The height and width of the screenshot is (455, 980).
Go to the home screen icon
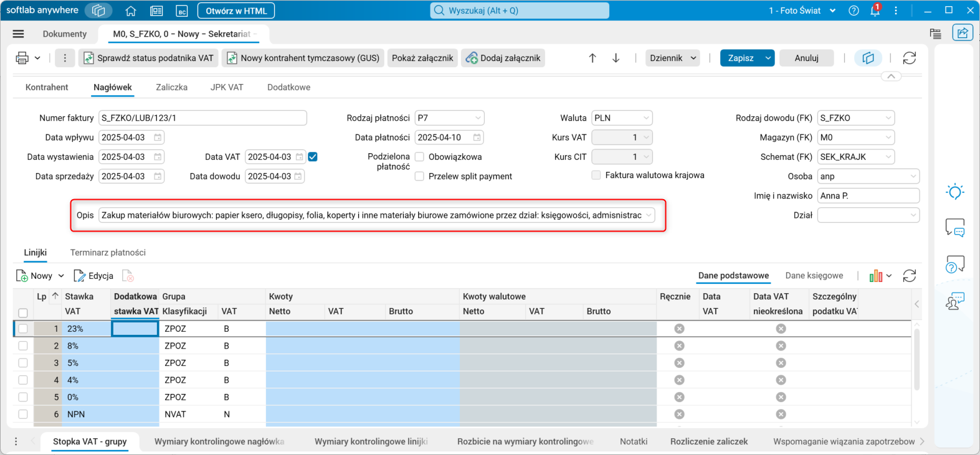[x=131, y=11]
